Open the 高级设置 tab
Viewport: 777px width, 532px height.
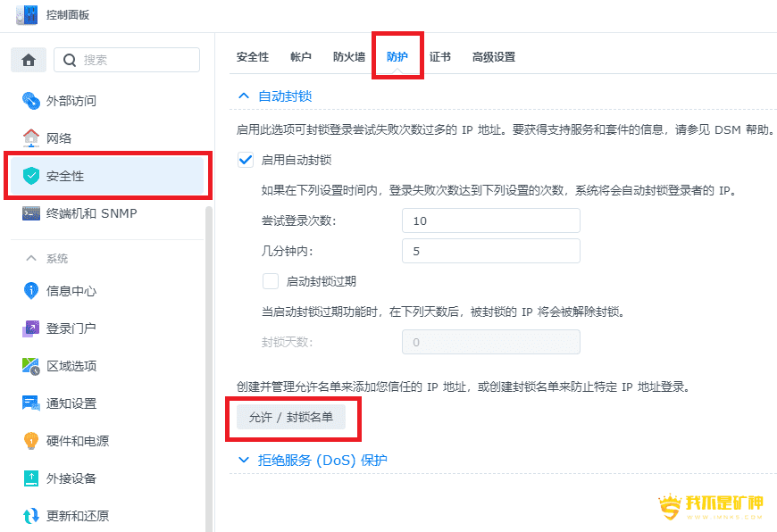493,57
